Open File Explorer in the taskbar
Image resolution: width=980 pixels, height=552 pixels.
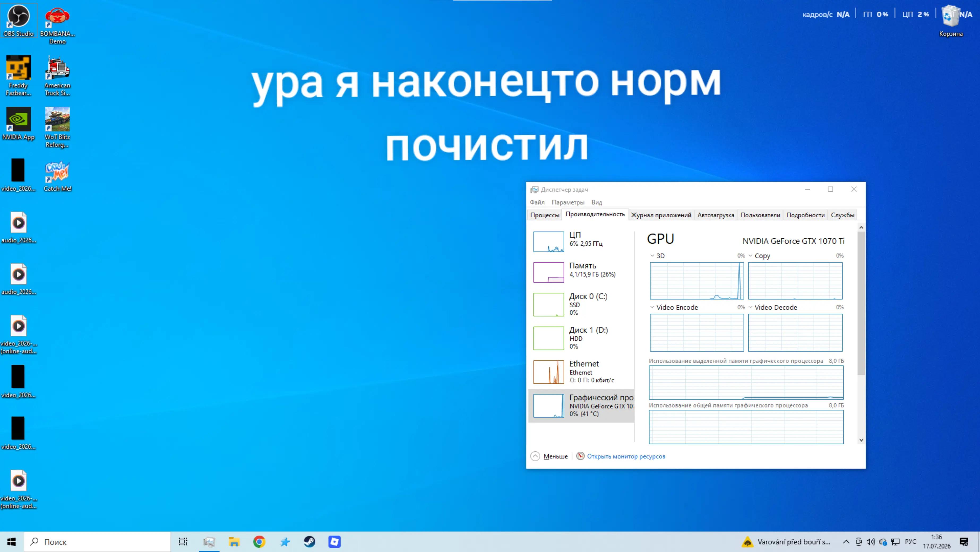pyautogui.click(x=234, y=542)
